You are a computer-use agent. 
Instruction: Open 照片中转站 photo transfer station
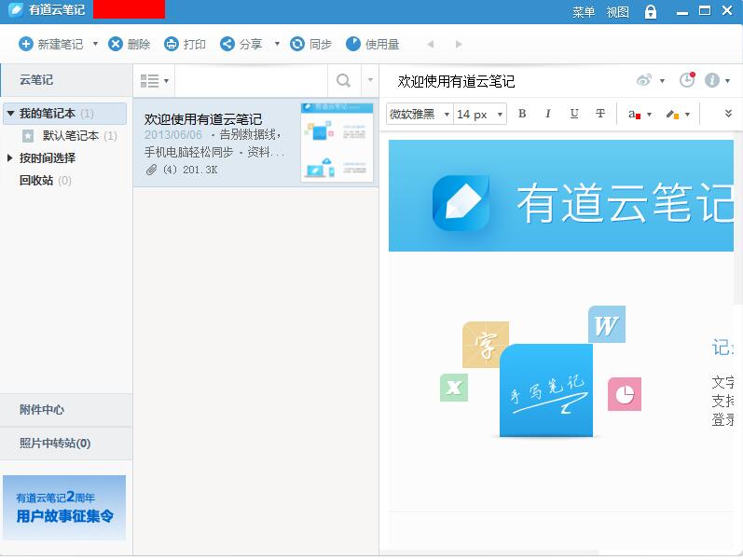click(55, 444)
